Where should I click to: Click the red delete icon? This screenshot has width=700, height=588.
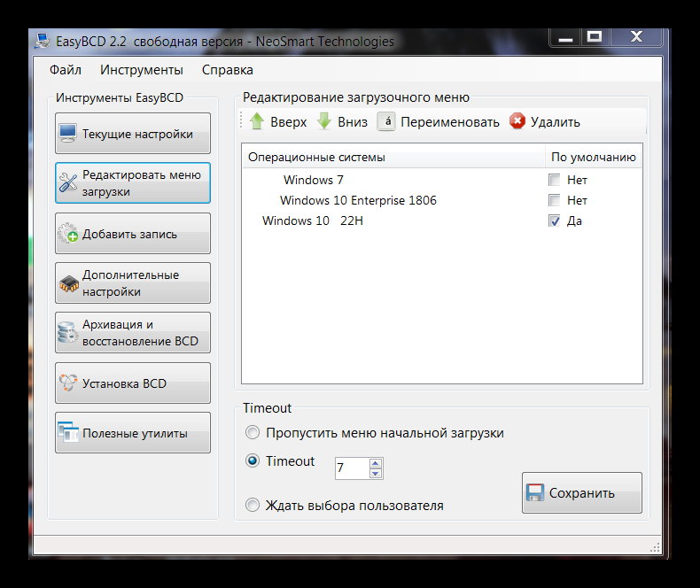[517, 121]
